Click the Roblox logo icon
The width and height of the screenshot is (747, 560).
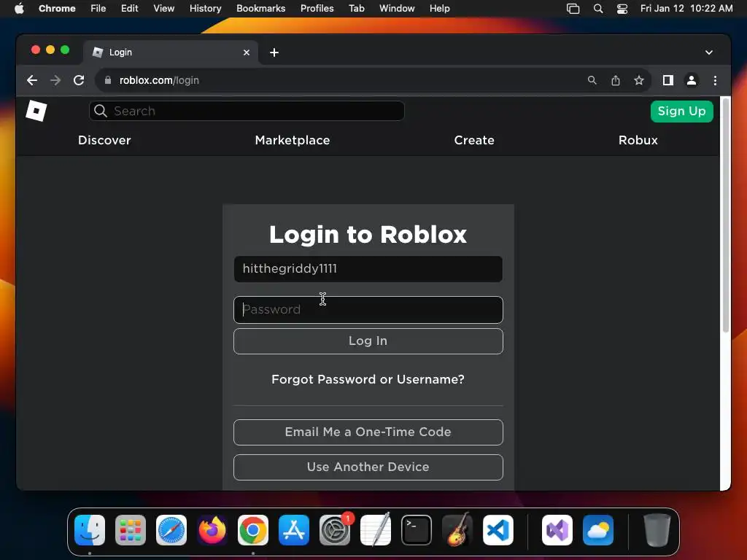pos(36,111)
